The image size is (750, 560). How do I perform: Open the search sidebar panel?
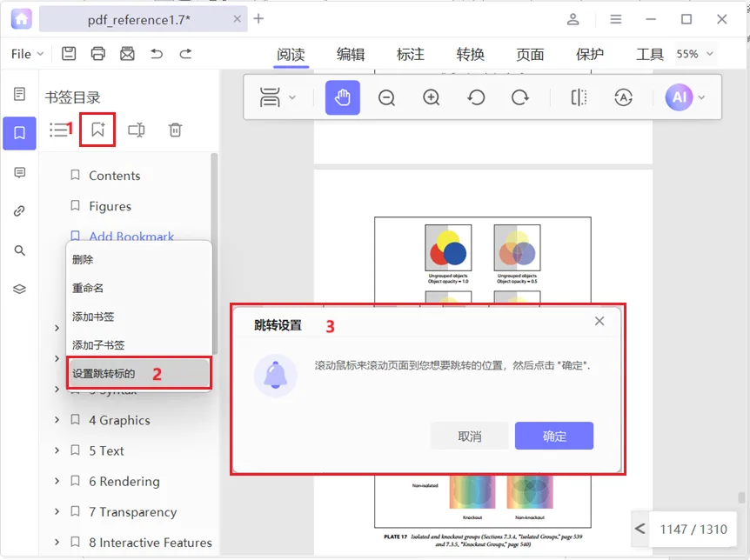click(x=20, y=250)
